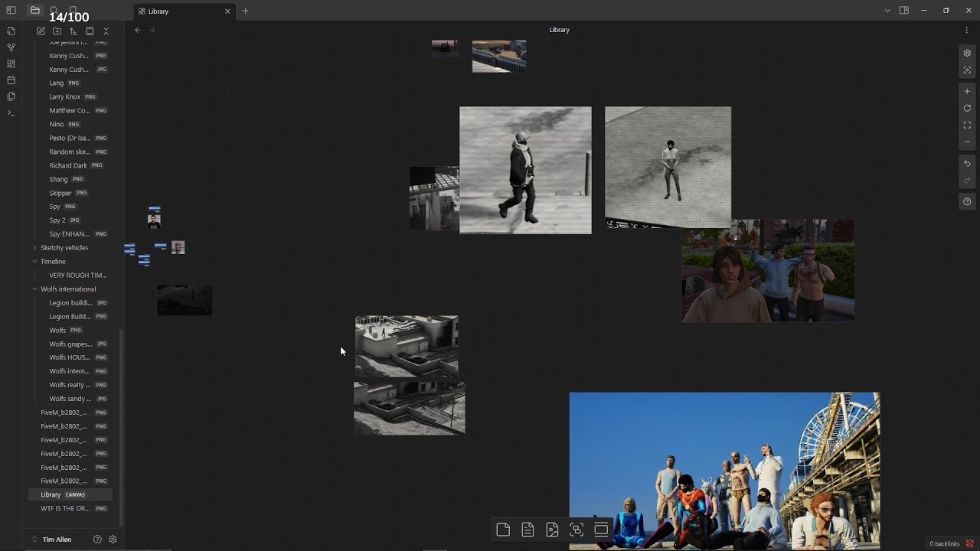
Task: Show 0 backlinks in status bar
Action: (x=944, y=543)
